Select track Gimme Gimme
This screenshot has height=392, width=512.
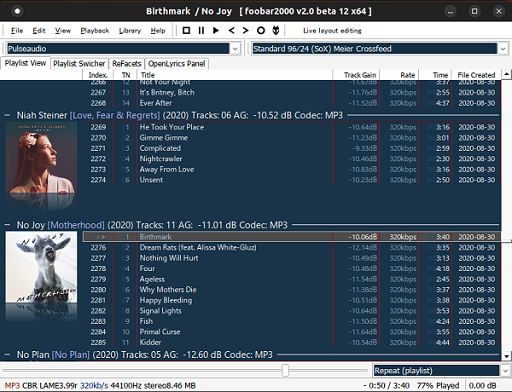click(x=292, y=138)
